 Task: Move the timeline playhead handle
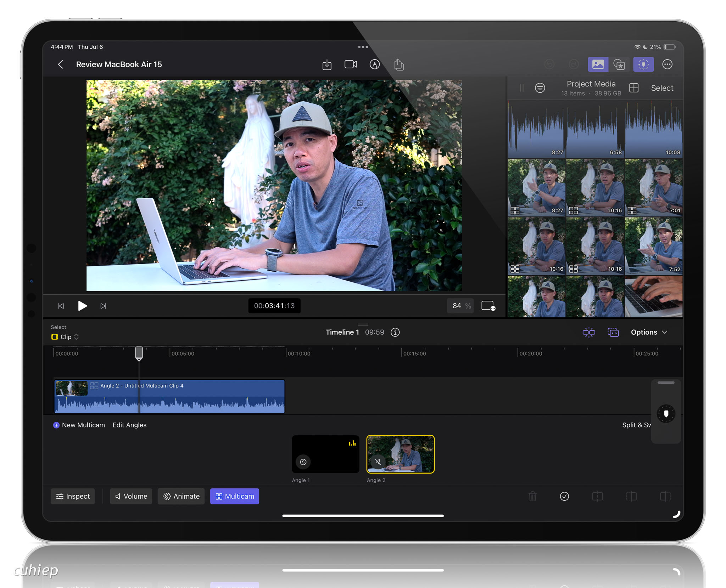(139, 353)
